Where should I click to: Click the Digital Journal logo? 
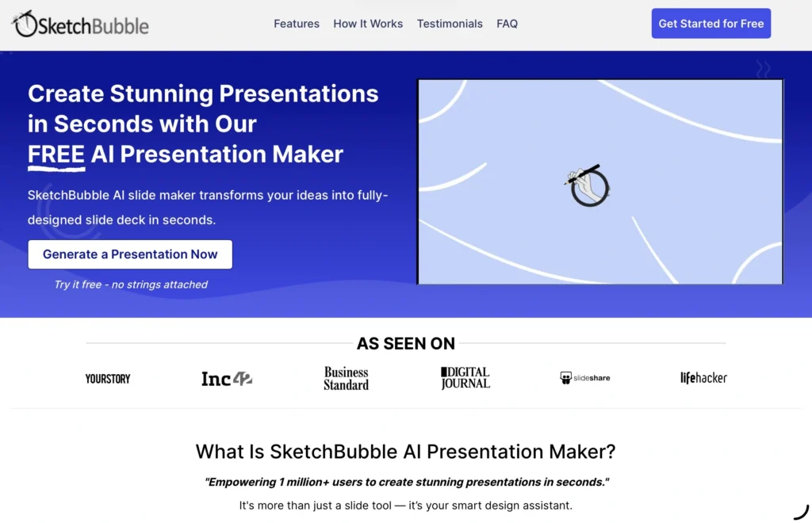[x=465, y=378]
